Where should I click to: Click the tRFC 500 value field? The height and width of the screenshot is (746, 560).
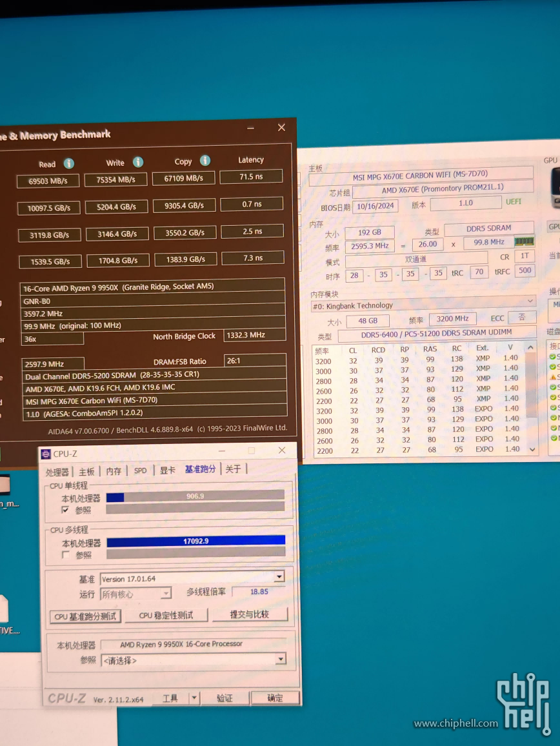pos(525,270)
